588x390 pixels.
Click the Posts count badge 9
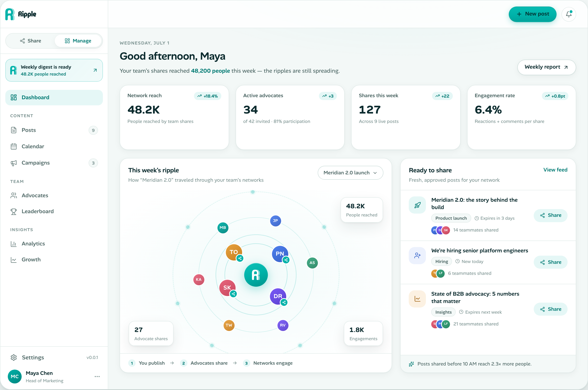(x=93, y=130)
